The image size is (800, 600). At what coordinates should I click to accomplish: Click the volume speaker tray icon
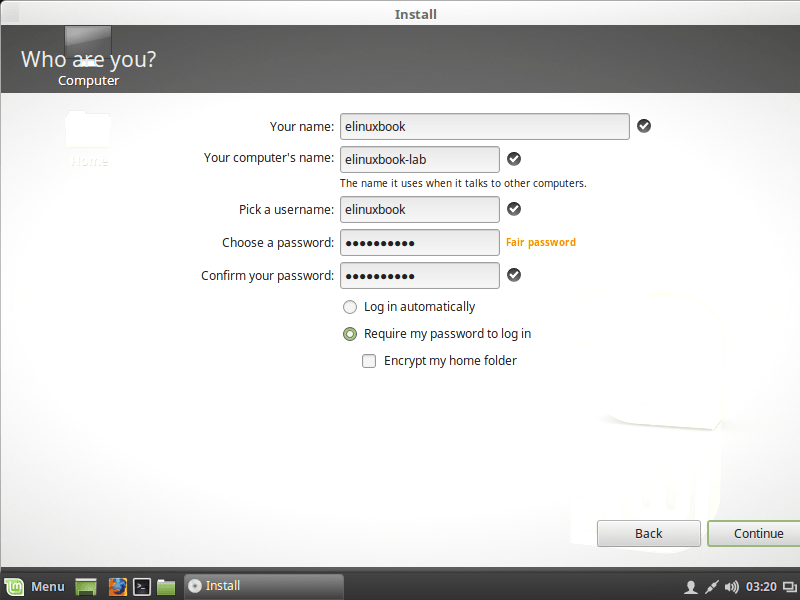click(732, 587)
